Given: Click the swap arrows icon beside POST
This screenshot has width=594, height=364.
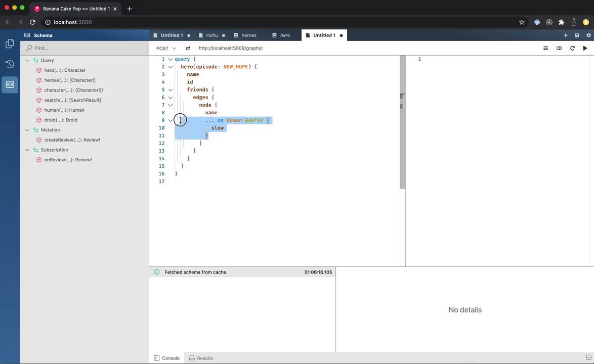Looking at the screenshot, I should click(188, 48).
